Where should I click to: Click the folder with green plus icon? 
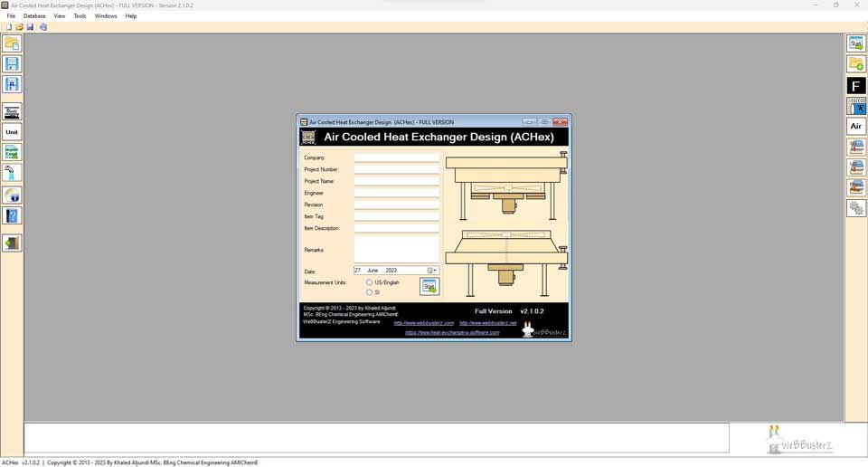856,63
